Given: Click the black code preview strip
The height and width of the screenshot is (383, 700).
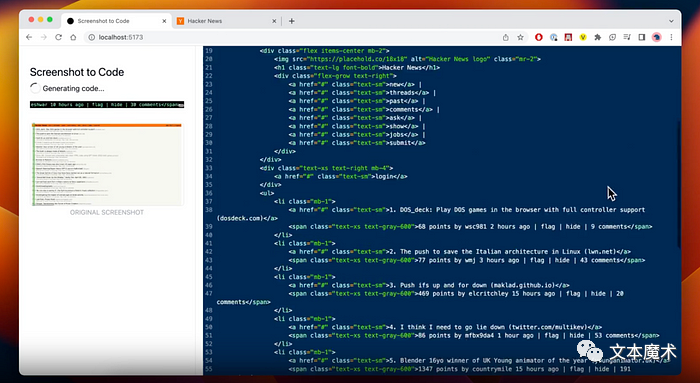Looking at the screenshot, I should pyautogui.click(x=107, y=104).
